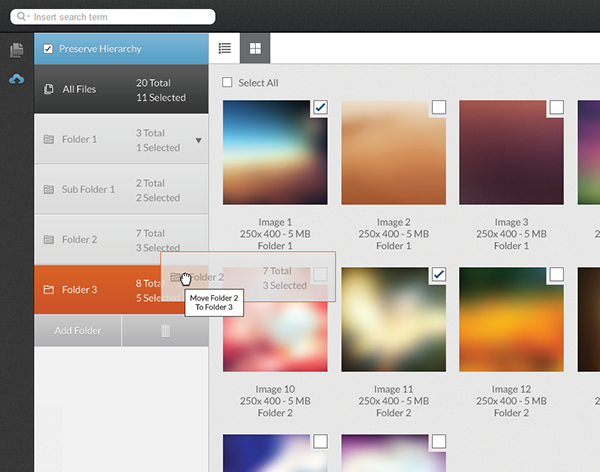
Task: Click the 'Image 3' caption text
Action: [x=511, y=222]
